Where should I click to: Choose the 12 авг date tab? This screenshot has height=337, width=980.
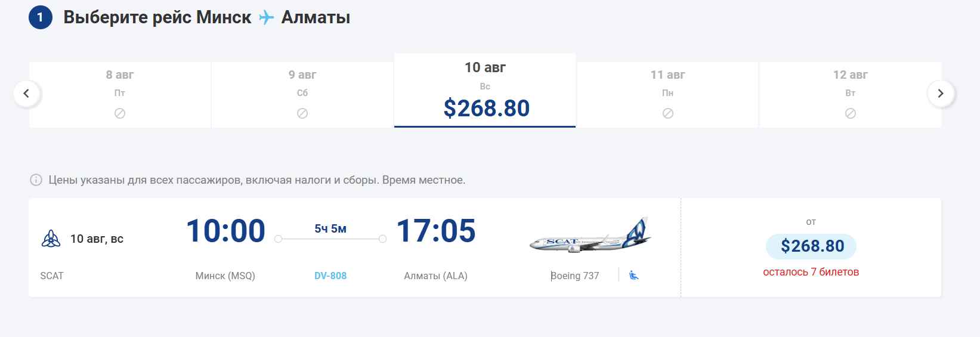pyautogui.click(x=850, y=94)
